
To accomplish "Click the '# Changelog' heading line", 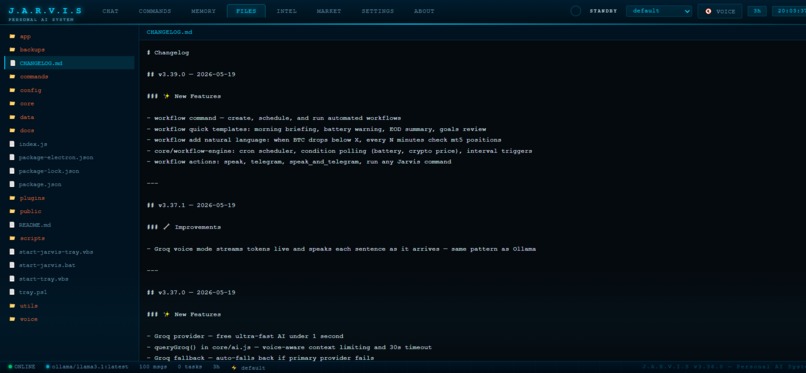I will point(168,52).
